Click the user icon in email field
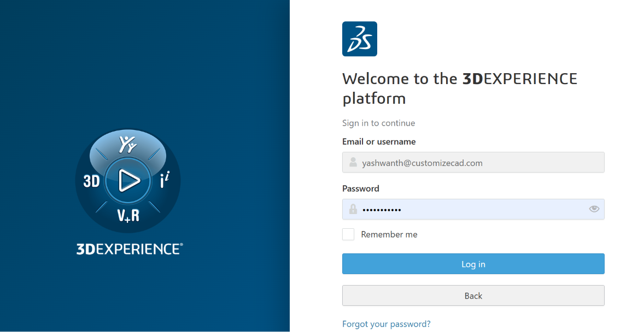644x332 pixels. (353, 162)
